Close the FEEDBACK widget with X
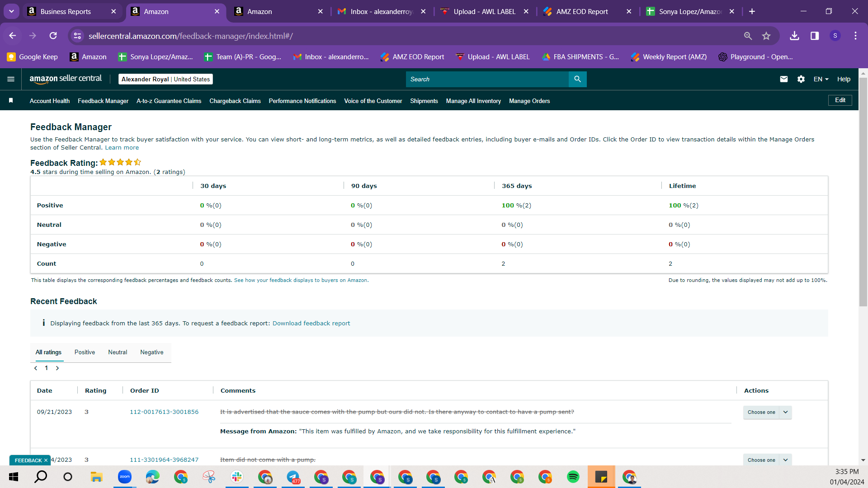Image resolution: width=868 pixels, height=488 pixels. (x=46, y=460)
